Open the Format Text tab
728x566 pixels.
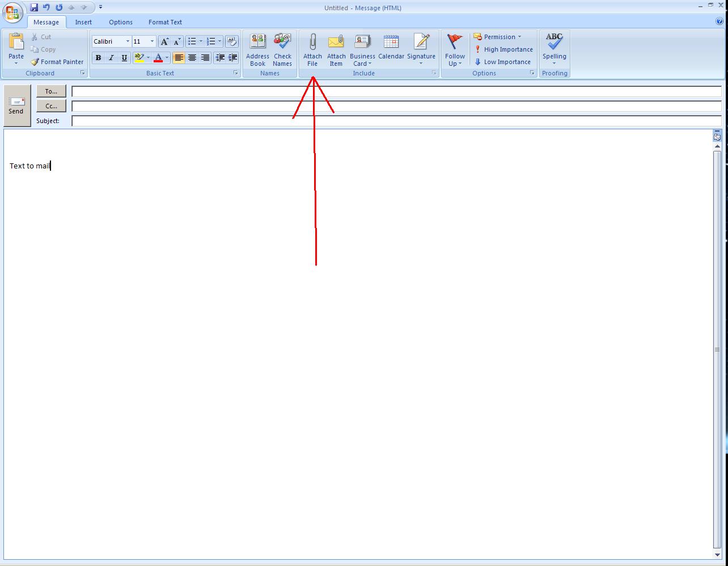click(x=165, y=22)
